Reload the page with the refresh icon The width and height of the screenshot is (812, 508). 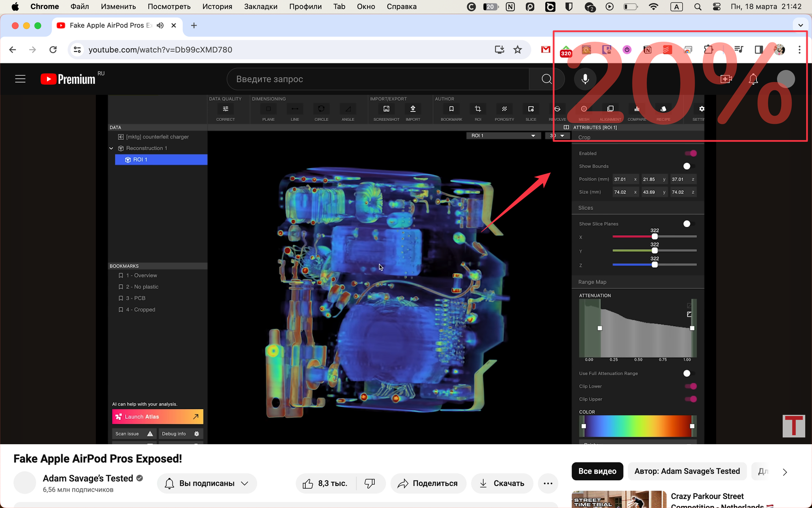click(53, 50)
